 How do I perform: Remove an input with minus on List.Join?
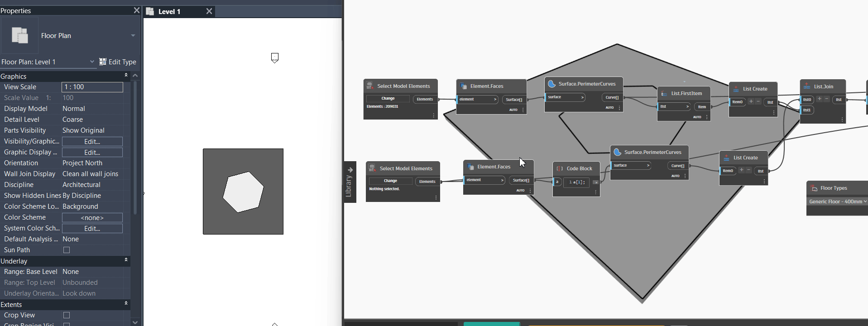tap(827, 99)
